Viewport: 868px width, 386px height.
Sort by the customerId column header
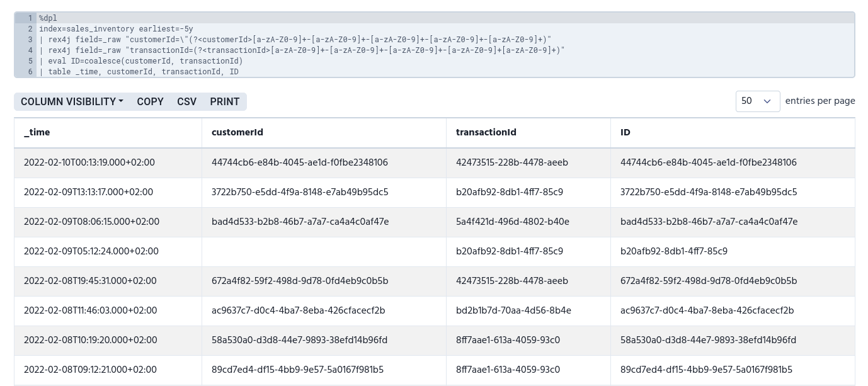point(237,133)
